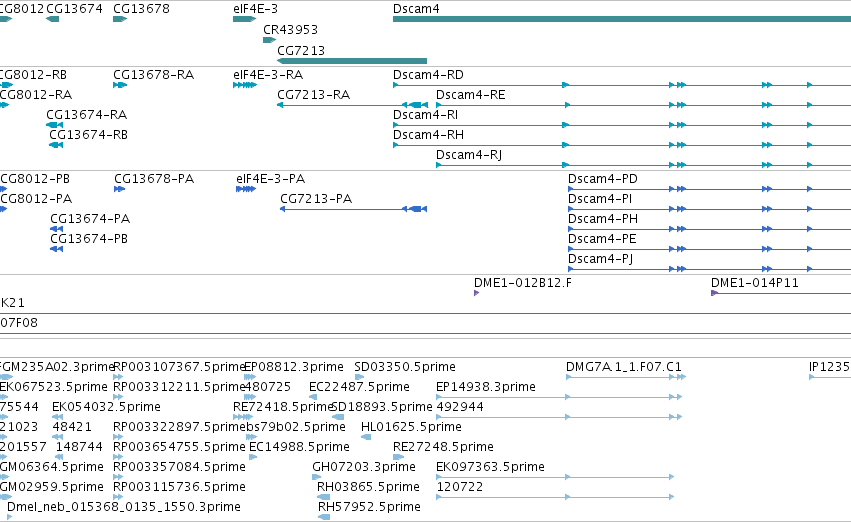Screen dimensions: 851x522
Task: Select the EP14938.3prime EST label
Action: tap(486, 387)
